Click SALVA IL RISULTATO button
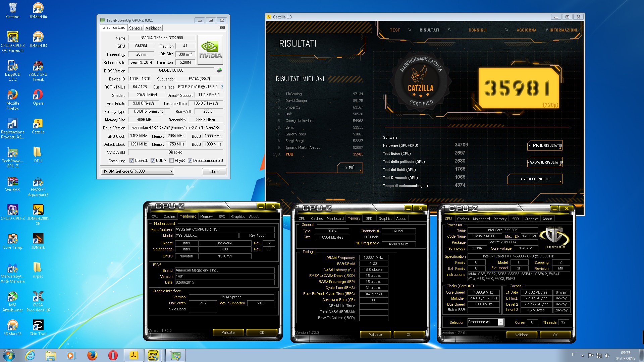 tap(545, 162)
